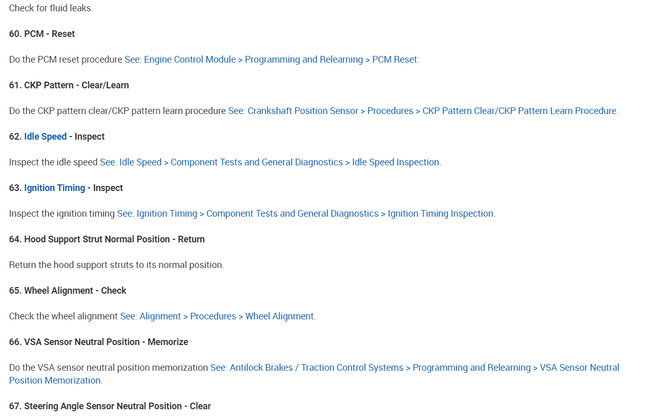
Task: Click the '65. Wheel Alignment - Check' heading
Action: pos(67,290)
